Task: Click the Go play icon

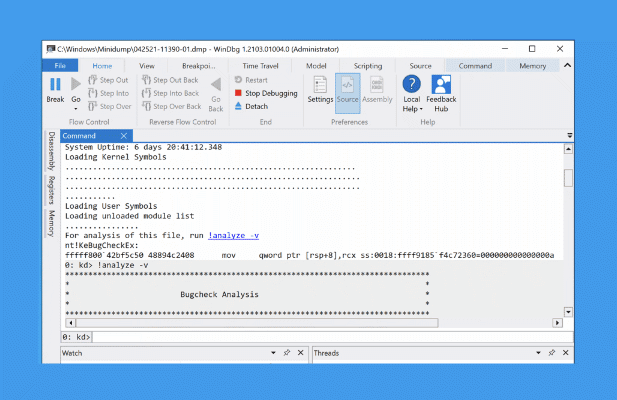Action: (76, 84)
